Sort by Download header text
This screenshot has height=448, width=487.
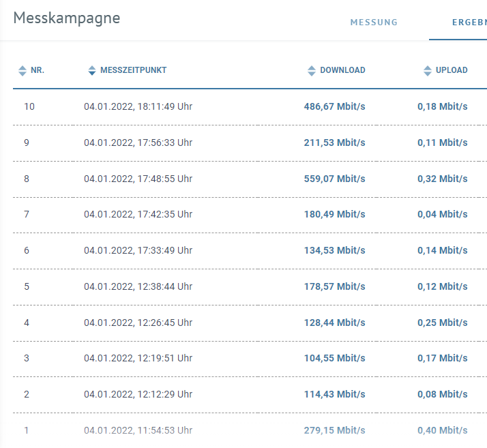click(x=342, y=70)
